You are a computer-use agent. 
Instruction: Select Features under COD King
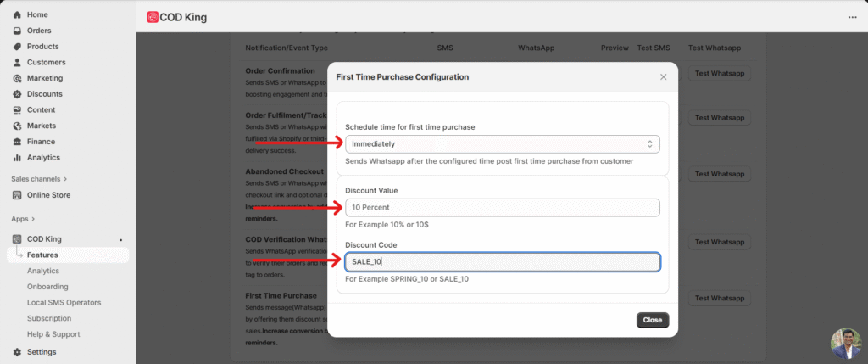point(42,255)
